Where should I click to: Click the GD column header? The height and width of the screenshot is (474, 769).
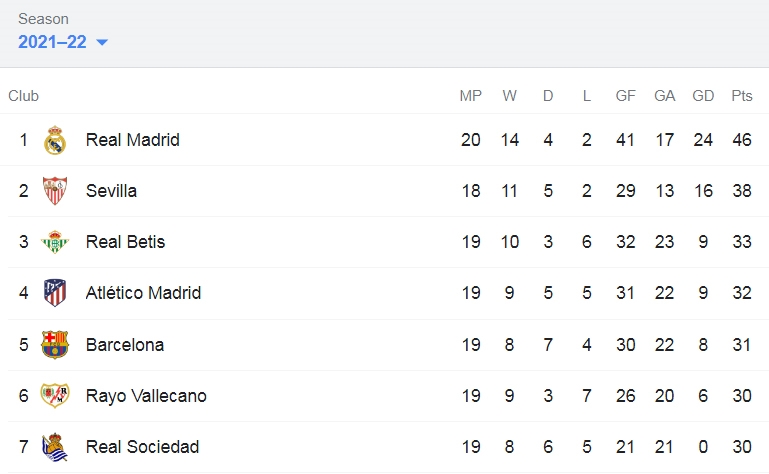(703, 96)
